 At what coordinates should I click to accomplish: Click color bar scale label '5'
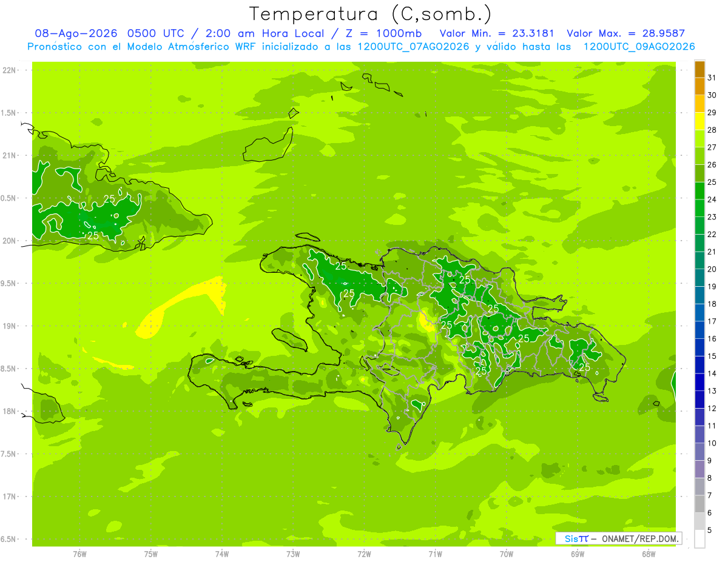tap(710, 530)
